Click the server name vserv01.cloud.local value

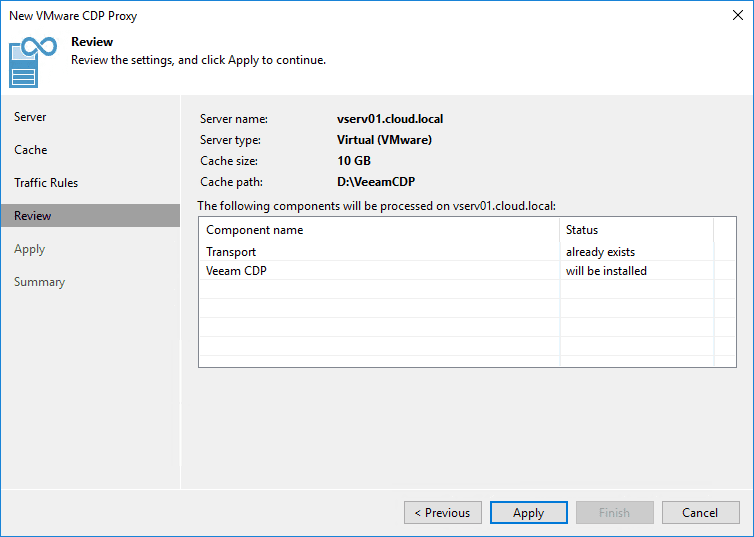click(x=390, y=119)
